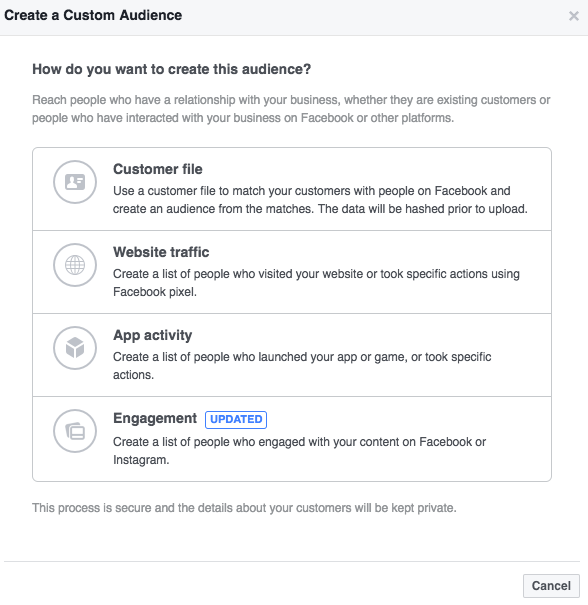Click the 'This process is secure' note
Image resolution: width=588 pixels, height=605 pixels.
click(x=244, y=508)
